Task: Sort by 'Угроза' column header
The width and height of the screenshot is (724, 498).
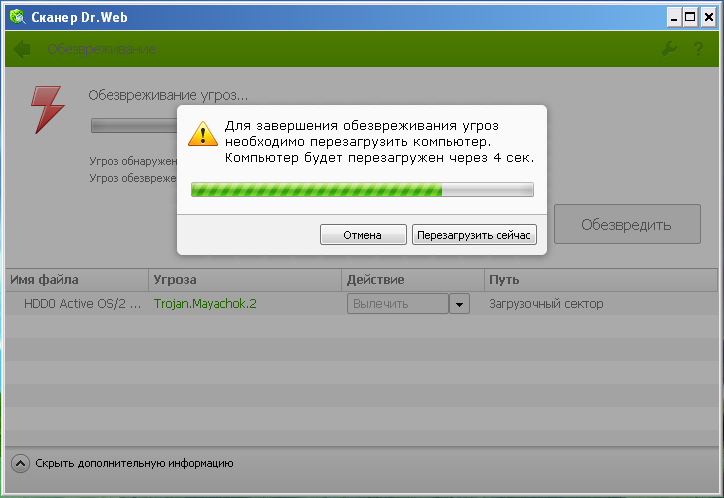Action: (245, 280)
